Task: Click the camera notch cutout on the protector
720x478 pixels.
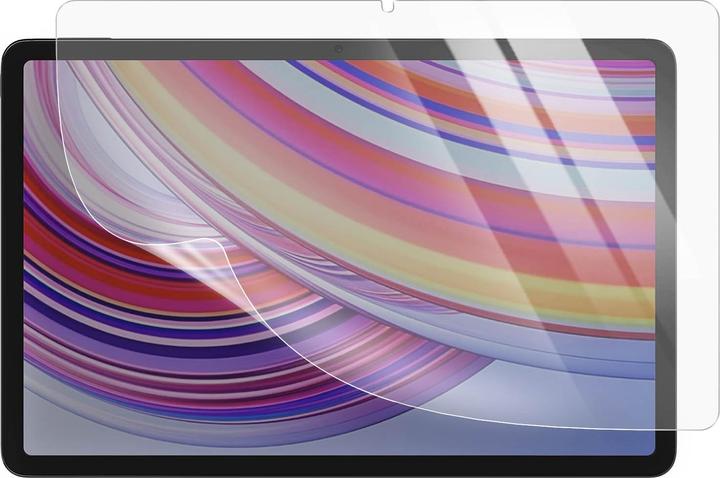Action: (x=388, y=6)
